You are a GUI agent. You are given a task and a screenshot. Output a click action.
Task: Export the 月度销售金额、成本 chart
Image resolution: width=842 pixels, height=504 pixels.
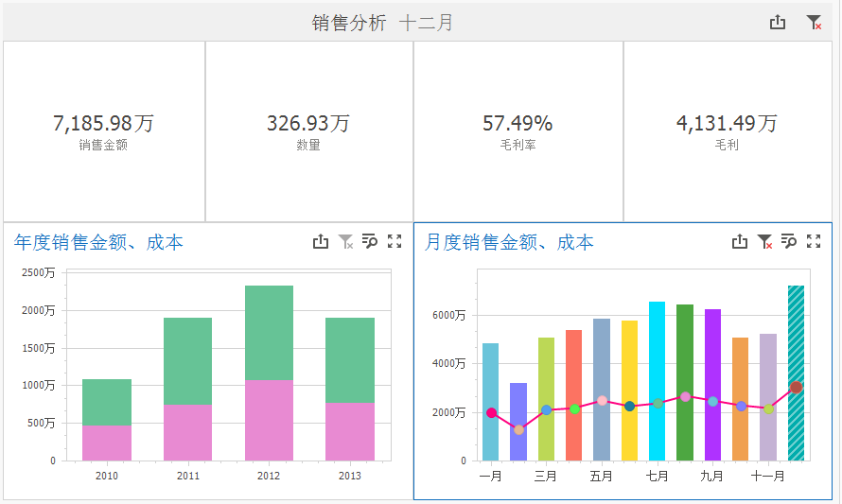[x=740, y=242]
